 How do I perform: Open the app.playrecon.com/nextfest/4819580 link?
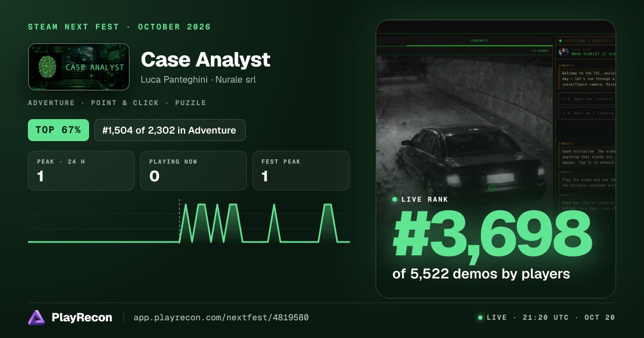pos(221,318)
